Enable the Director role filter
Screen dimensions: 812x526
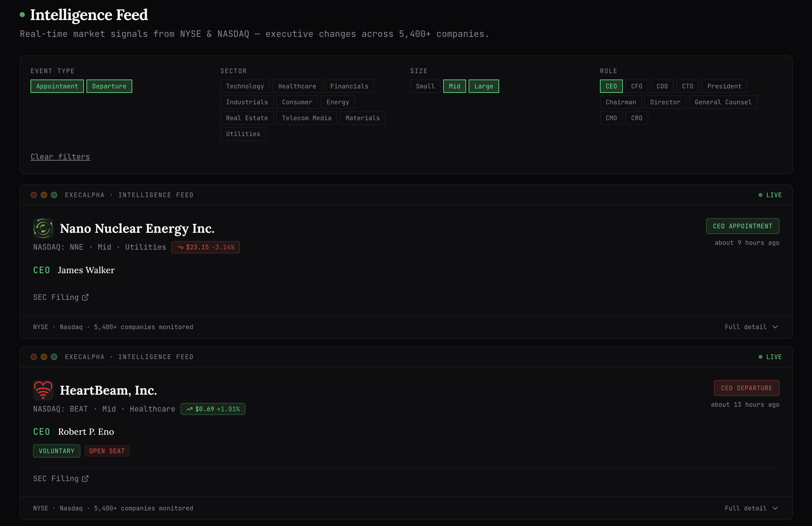(665, 102)
